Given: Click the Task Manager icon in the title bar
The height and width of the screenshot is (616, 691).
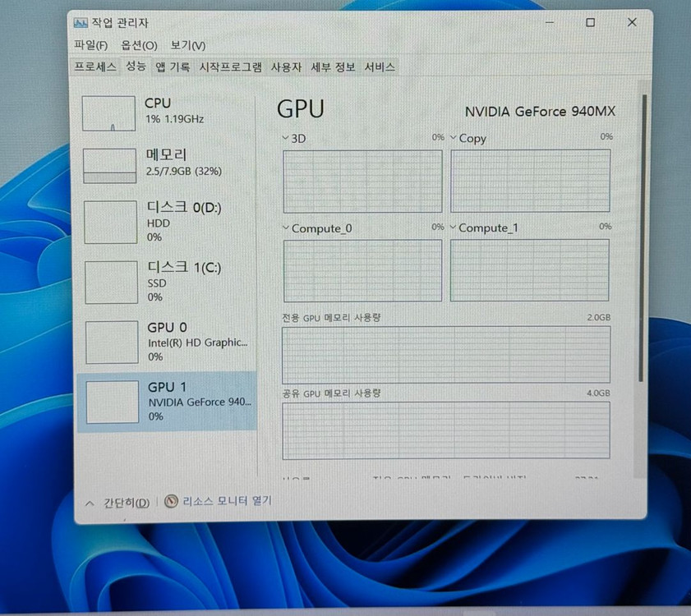Looking at the screenshot, I should coord(81,22).
